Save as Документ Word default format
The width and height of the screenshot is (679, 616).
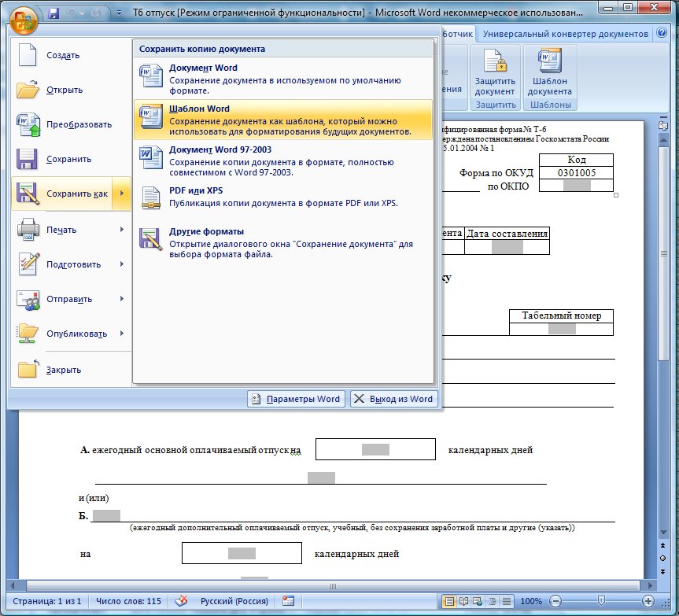pyautogui.click(x=283, y=79)
